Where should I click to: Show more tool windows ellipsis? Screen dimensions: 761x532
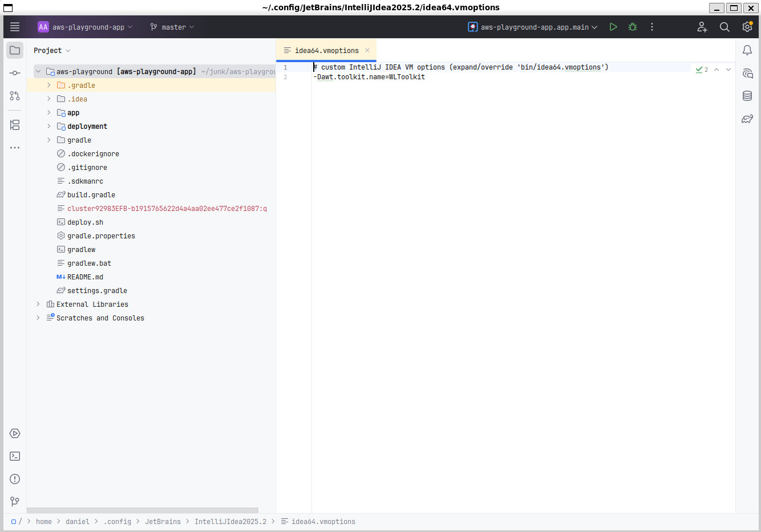pyautogui.click(x=15, y=148)
